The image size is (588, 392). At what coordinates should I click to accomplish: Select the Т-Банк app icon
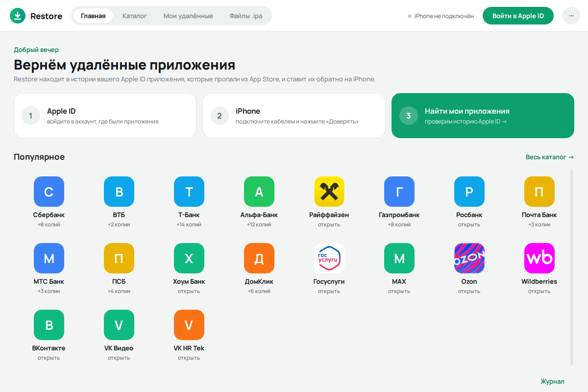click(x=189, y=192)
